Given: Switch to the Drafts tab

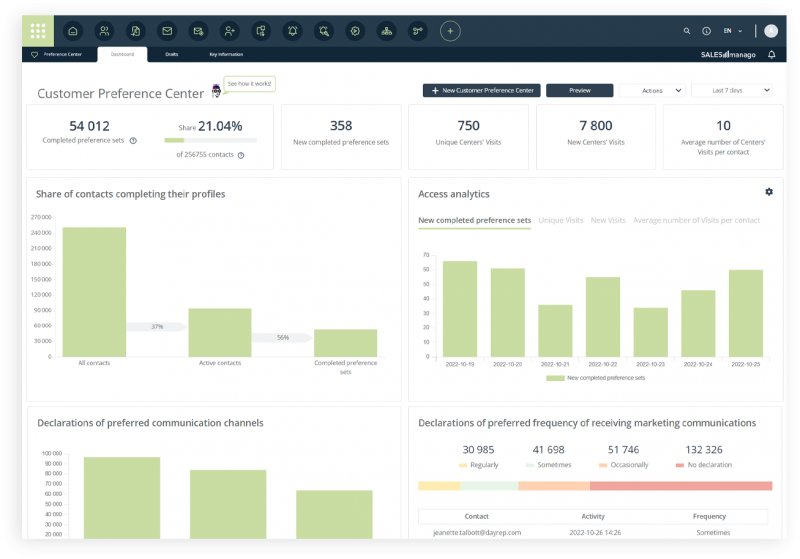Looking at the screenshot, I should pyautogui.click(x=172, y=54).
